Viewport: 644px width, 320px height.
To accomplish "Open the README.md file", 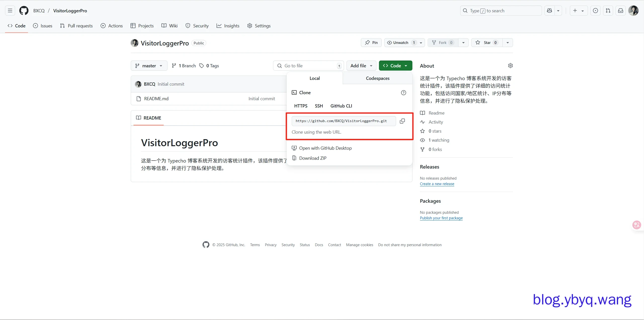I will [156, 98].
